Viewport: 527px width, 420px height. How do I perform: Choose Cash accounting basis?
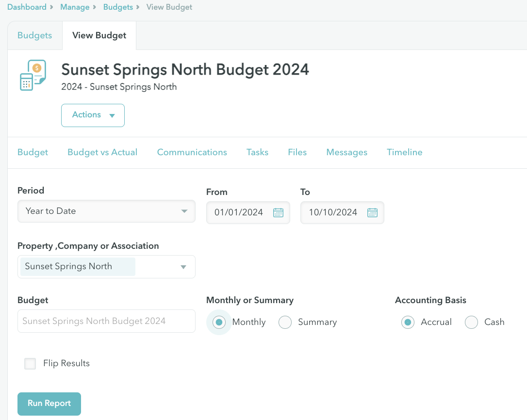[471, 322]
